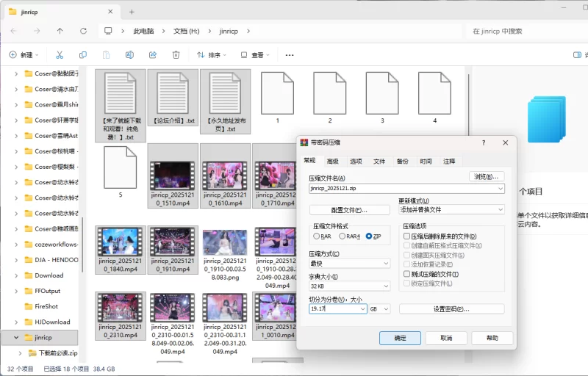Click the Share icon in Explorer toolbar

coord(153,55)
